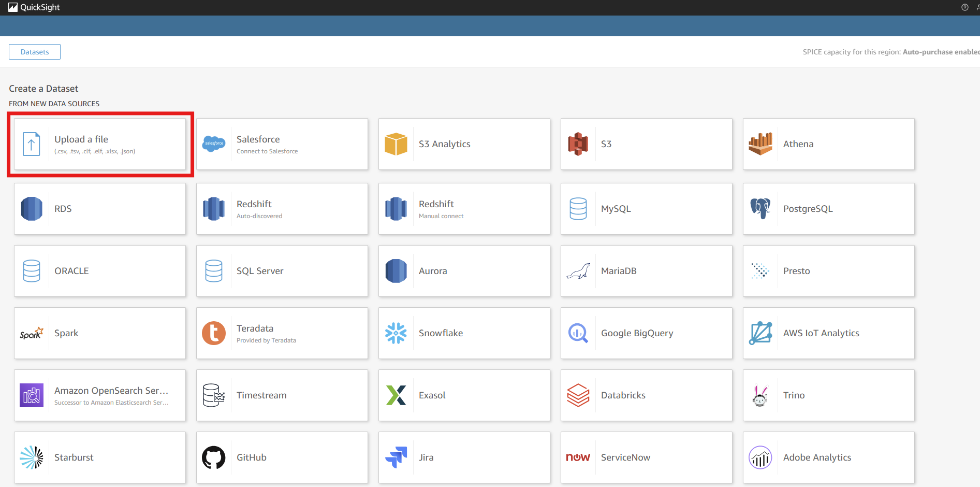
Task: Select the MariaDB seal icon
Action: point(578,271)
